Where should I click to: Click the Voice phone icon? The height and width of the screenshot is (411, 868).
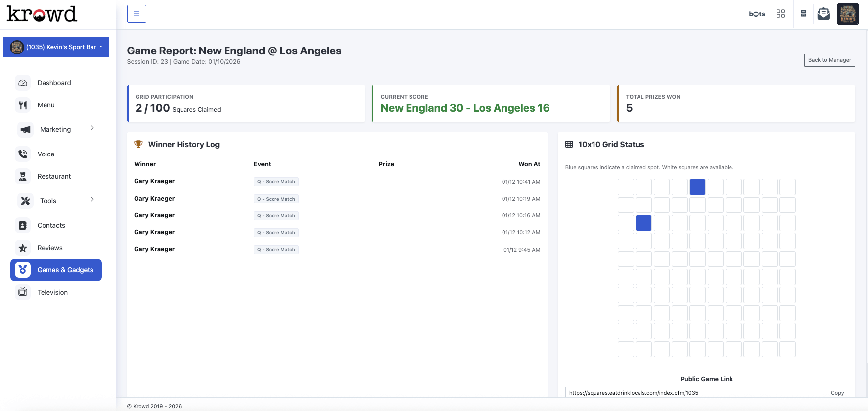[x=23, y=154]
